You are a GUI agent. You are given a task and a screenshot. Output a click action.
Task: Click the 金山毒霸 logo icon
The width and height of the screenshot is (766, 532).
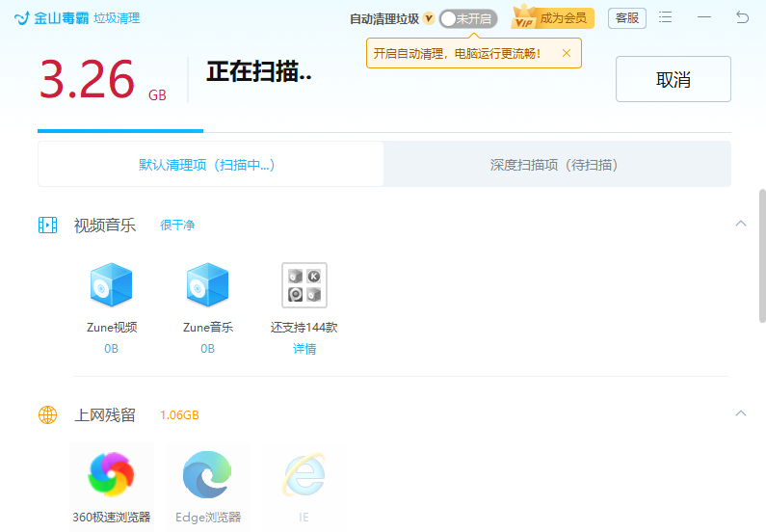click(21, 18)
